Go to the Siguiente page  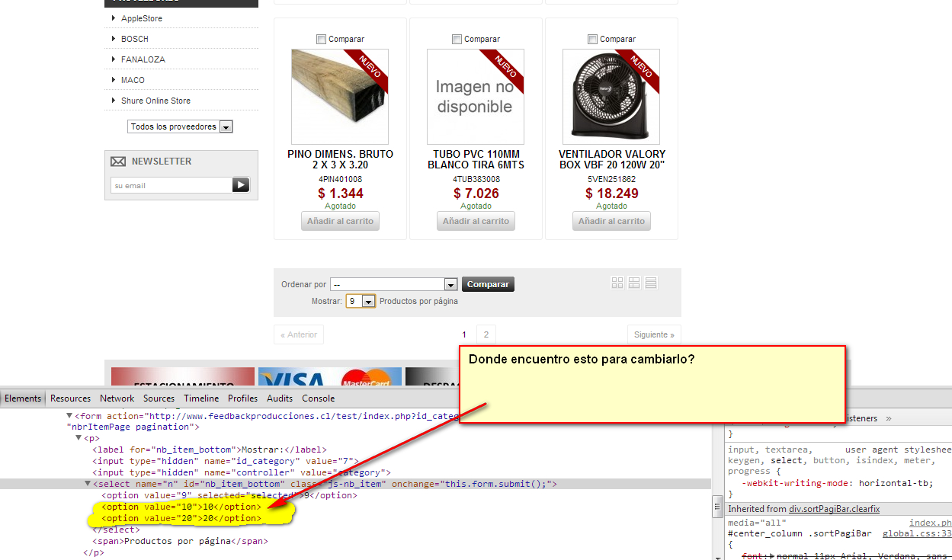point(654,334)
